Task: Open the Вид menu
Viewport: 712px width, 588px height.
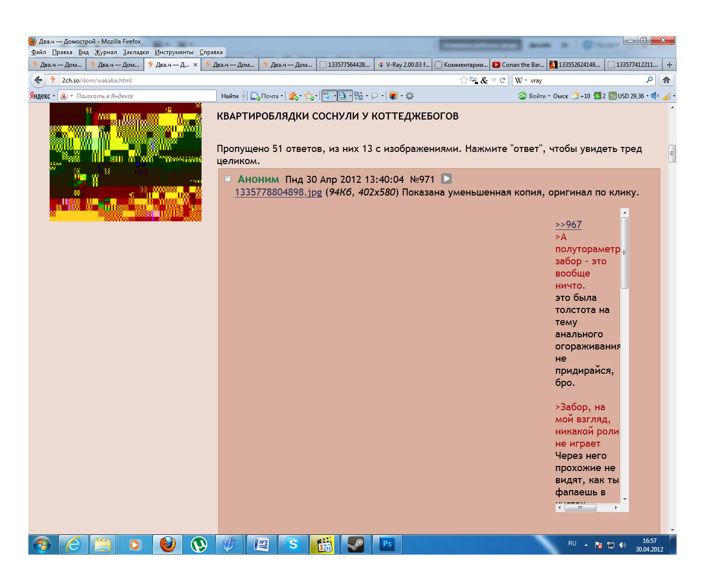Action: point(84,52)
